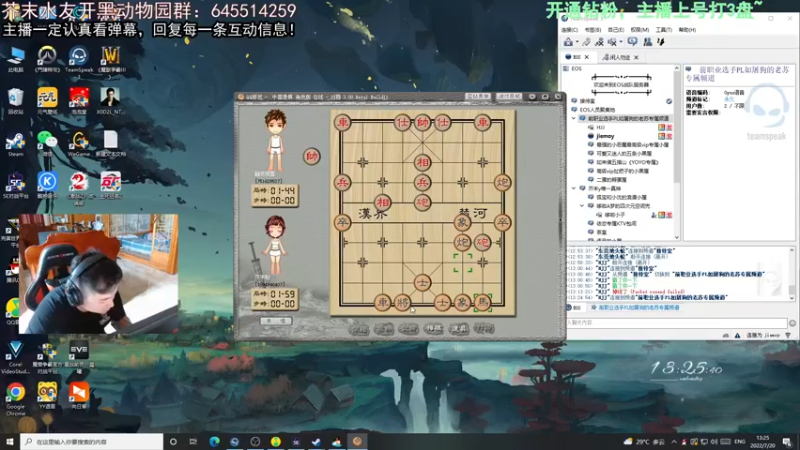Open the WeGame desktop shortcut
This screenshot has height=450, width=800.
[79, 143]
